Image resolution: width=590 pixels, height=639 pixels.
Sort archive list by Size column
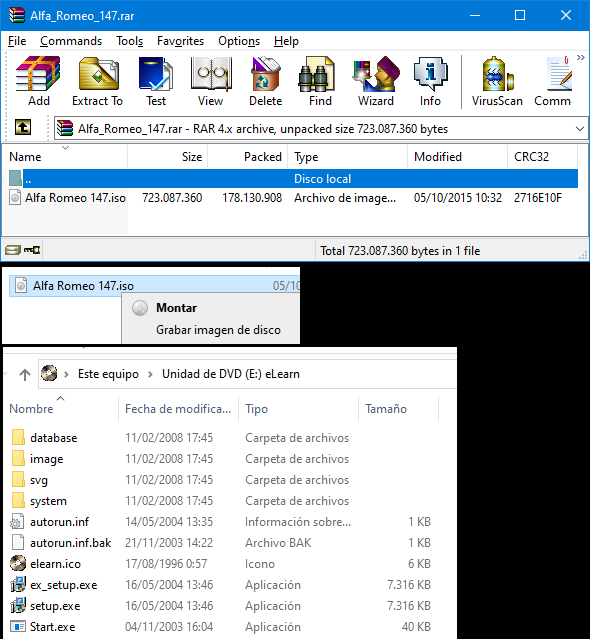[167, 157]
